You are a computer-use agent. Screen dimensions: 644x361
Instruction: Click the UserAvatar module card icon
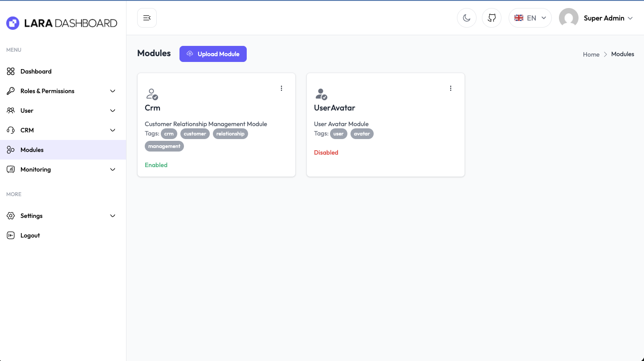[x=321, y=94]
